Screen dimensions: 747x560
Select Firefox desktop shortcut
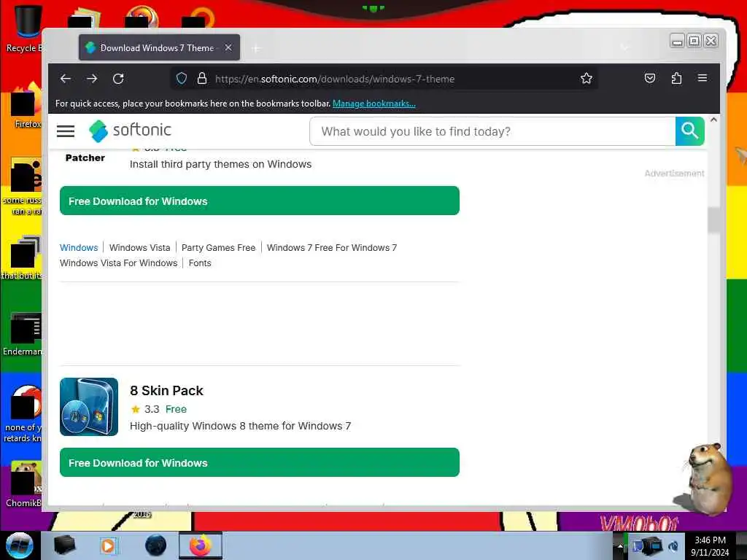(x=27, y=106)
